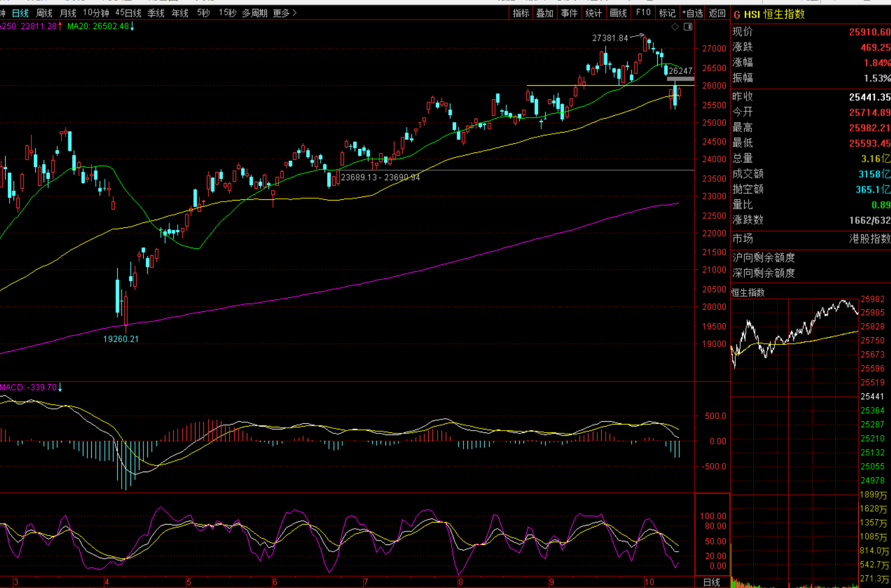Open the 指标 indicators menu

pos(521,13)
